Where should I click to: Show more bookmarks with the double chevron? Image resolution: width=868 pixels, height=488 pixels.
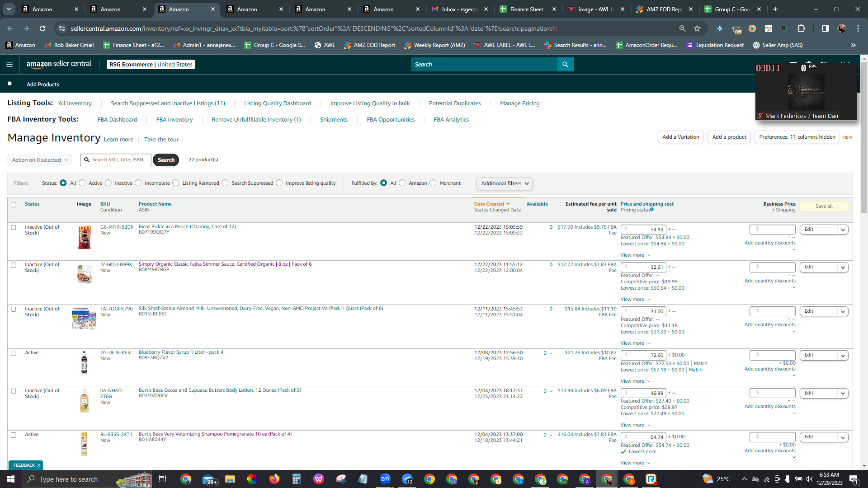(853, 45)
